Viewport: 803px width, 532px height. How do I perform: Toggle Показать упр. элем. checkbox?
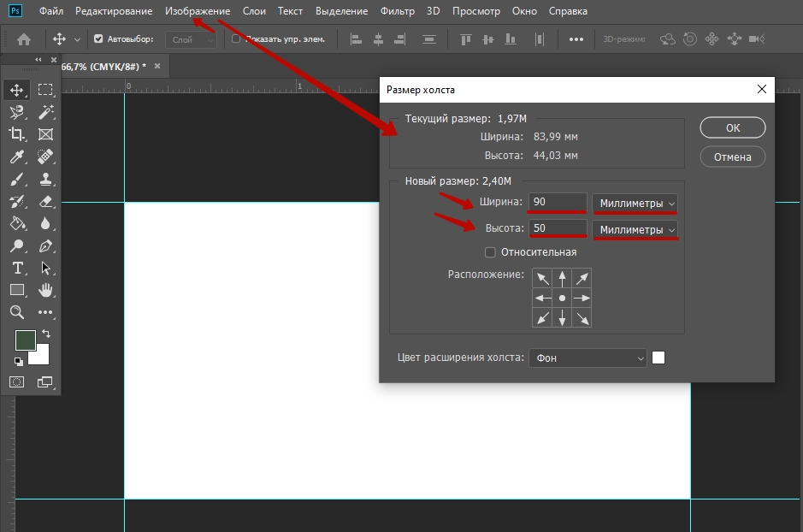236,39
